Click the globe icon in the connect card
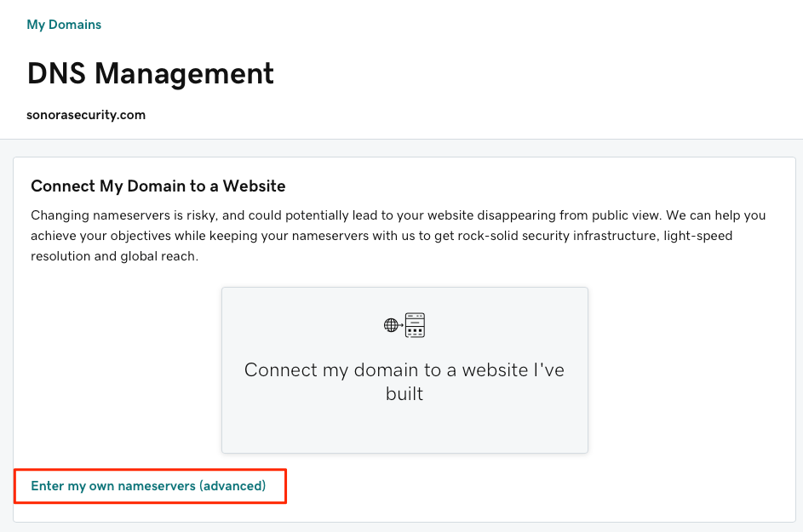 pos(391,325)
